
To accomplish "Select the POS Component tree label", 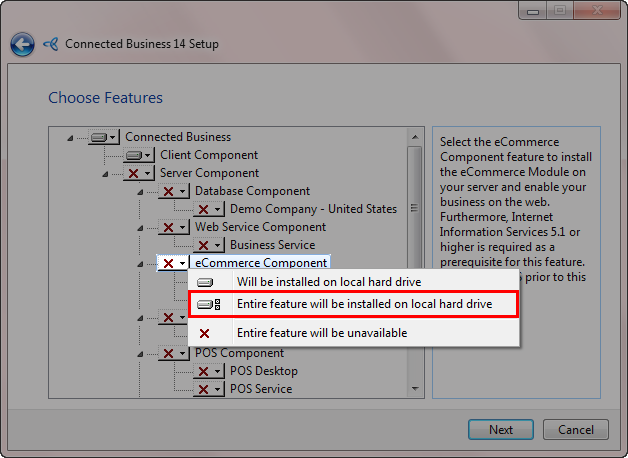I will [x=239, y=353].
